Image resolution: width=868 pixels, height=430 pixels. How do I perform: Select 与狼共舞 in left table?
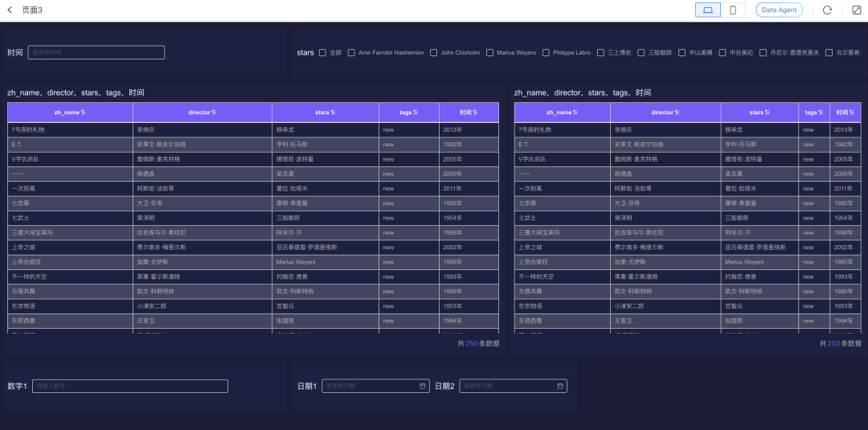click(x=23, y=292)
